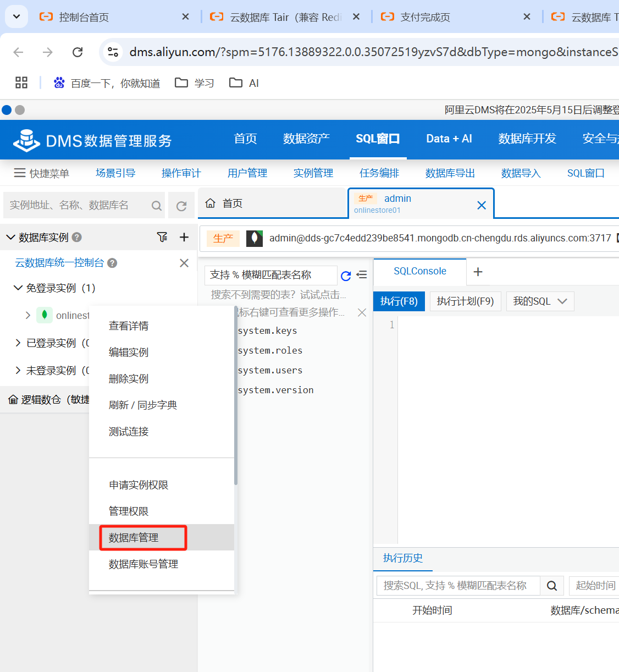619x672 pixels.
Task: Click the browser forward arrow
Action: click(48, 52)
